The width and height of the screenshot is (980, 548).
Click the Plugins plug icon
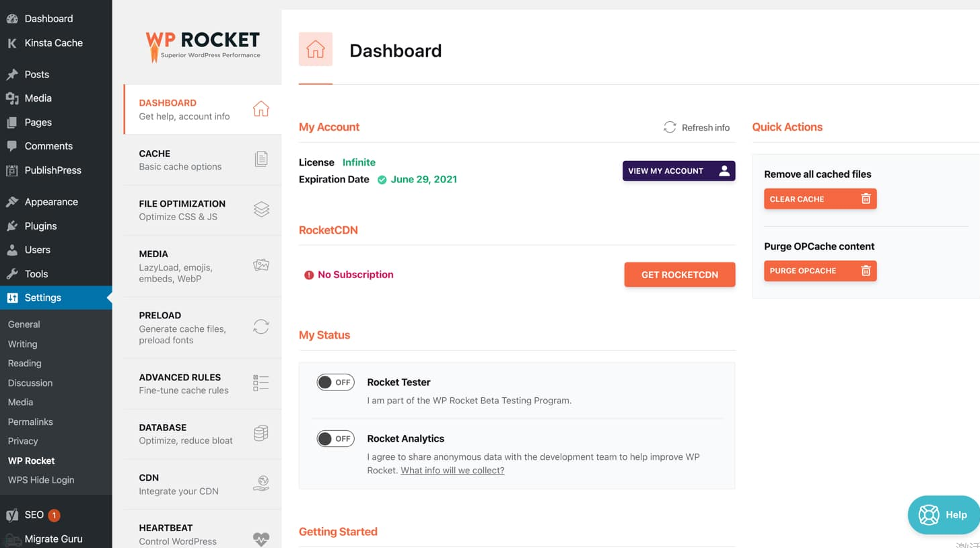pos(12,226)
